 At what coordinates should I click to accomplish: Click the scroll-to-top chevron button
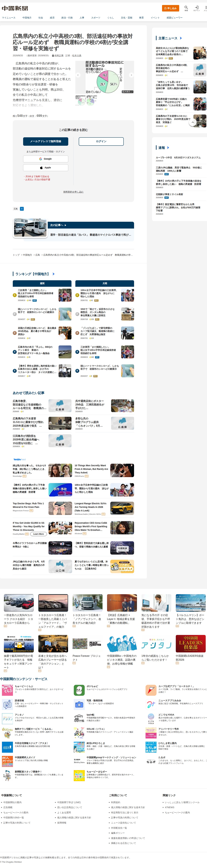(192, 122)
